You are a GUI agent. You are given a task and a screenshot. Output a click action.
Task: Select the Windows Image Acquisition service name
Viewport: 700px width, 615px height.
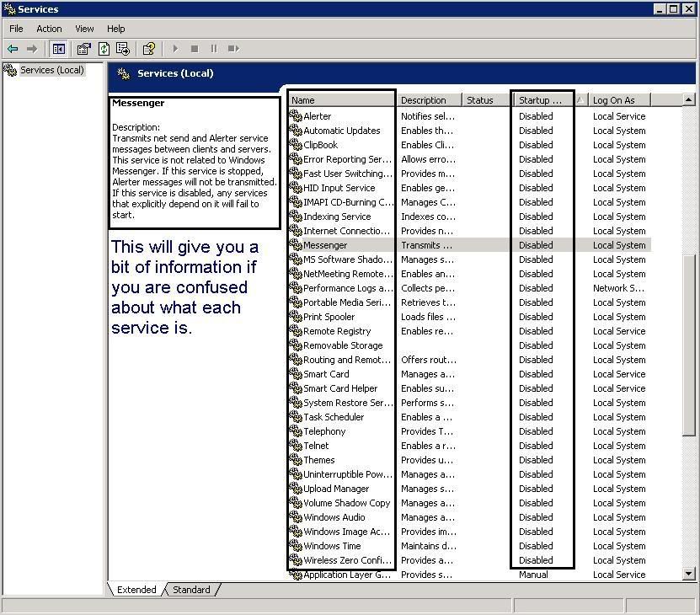pyautogui.click(x=346, y=532)
